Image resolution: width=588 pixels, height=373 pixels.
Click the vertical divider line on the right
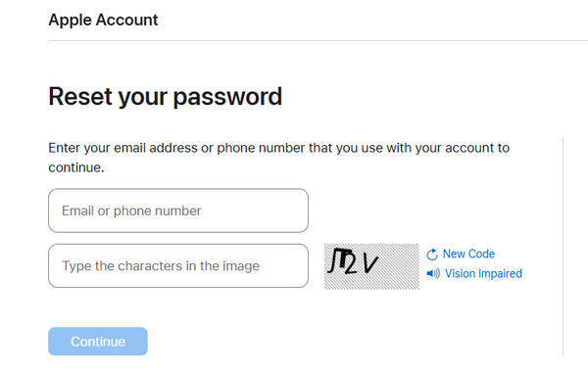click(563, 247)
